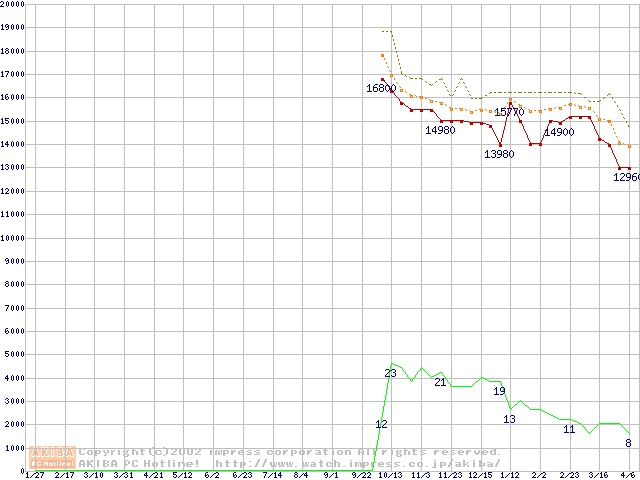Click the green line label 11
Viewport: 640px width, 480px height.
568,429
